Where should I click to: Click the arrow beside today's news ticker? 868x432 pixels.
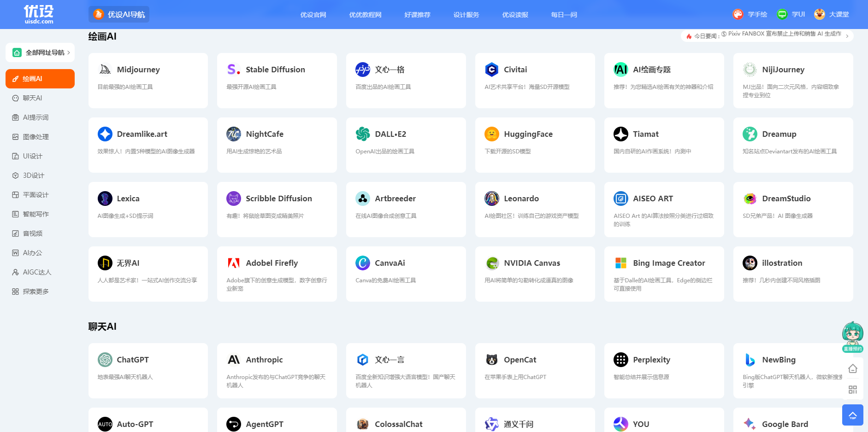[x=847, y=36]
